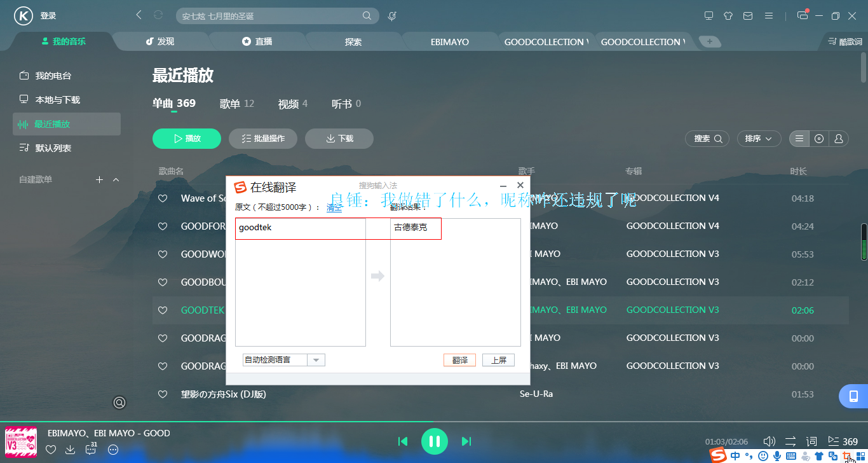The image size is (868, 463).
Task: Click the 登录 login link
Action: point(48,16)
